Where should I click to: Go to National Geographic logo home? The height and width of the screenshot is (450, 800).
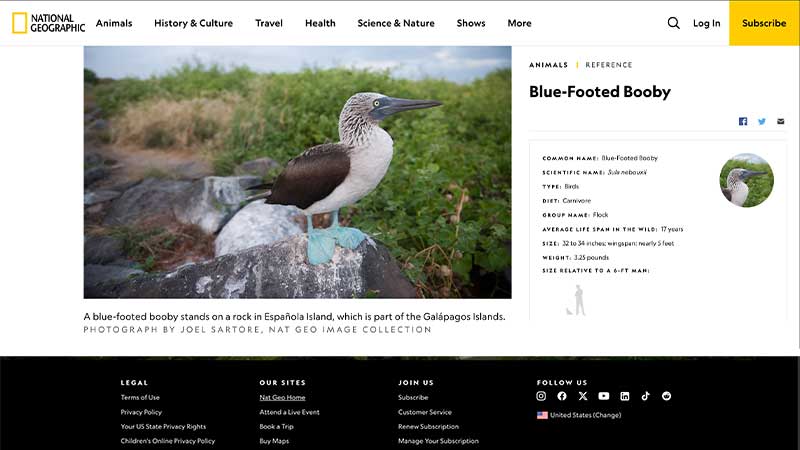[x=48, y=23]
